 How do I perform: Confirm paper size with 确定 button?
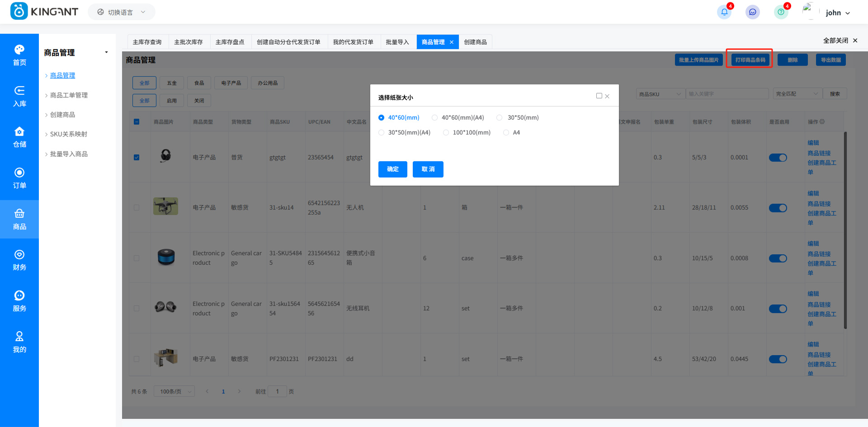pos(392,169)
